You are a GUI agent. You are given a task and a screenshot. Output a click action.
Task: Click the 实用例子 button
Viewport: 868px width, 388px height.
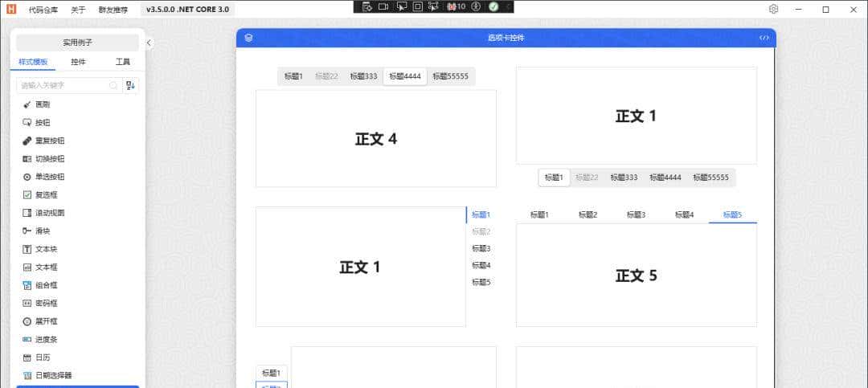pos(77,43)
